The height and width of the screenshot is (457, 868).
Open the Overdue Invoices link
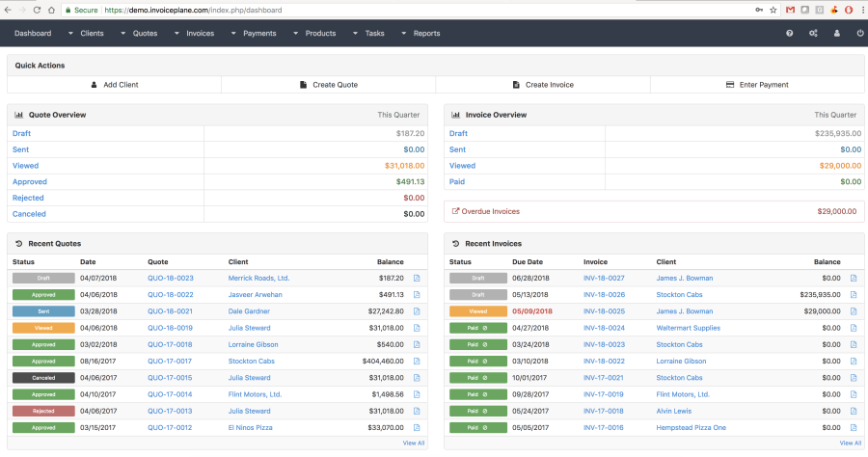(x=485, y=211)
